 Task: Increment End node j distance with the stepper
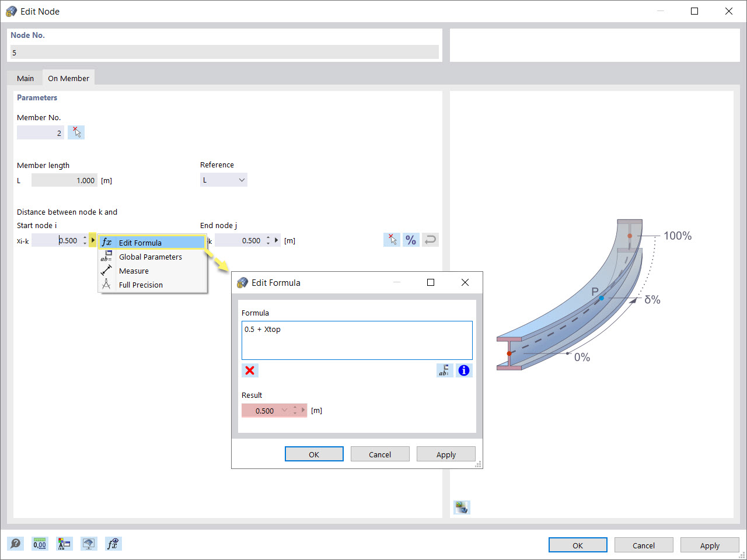[268, 238]
